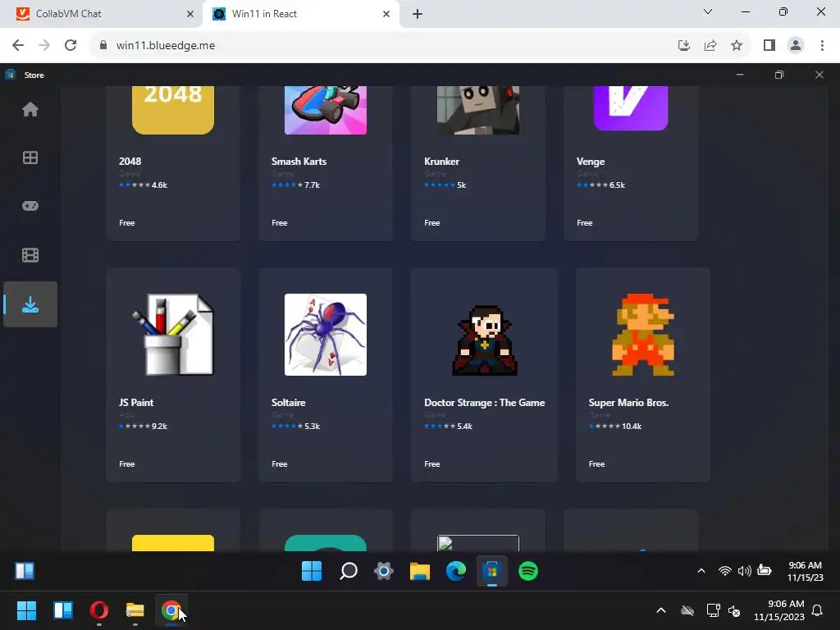Open inner taskbar Edge browser
This screenshot has height=630, width=840.
click(456, 571)
